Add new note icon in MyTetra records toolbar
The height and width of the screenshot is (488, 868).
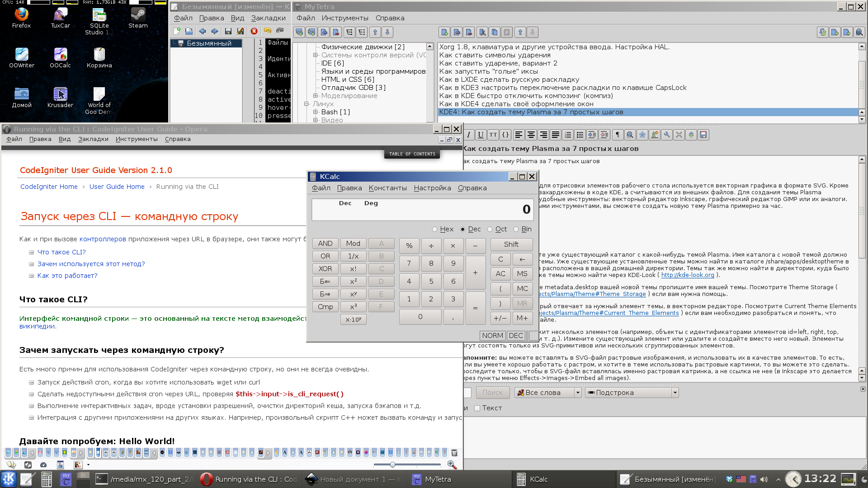pyautogui.click(x=444, y=32)
